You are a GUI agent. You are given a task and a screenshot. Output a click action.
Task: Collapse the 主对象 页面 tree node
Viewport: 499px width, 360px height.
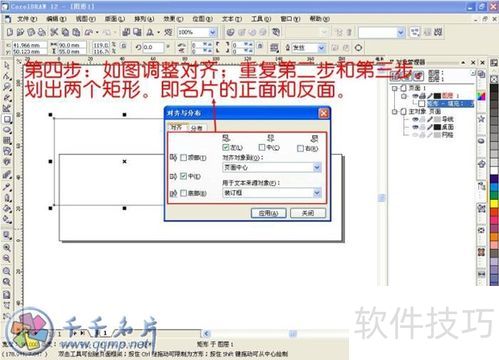point(395,112)
